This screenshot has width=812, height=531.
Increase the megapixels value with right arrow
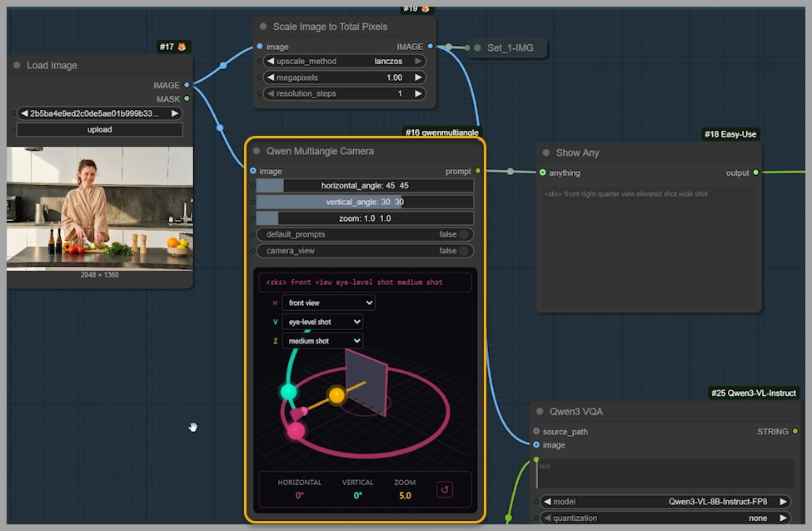pyautogui.click(x=418, y=78)
